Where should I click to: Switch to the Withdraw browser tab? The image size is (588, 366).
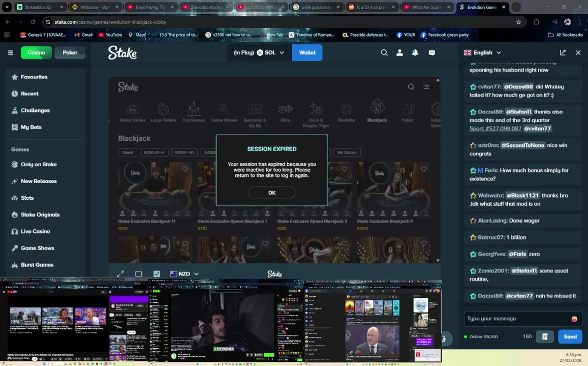click(x=96, y=7)
